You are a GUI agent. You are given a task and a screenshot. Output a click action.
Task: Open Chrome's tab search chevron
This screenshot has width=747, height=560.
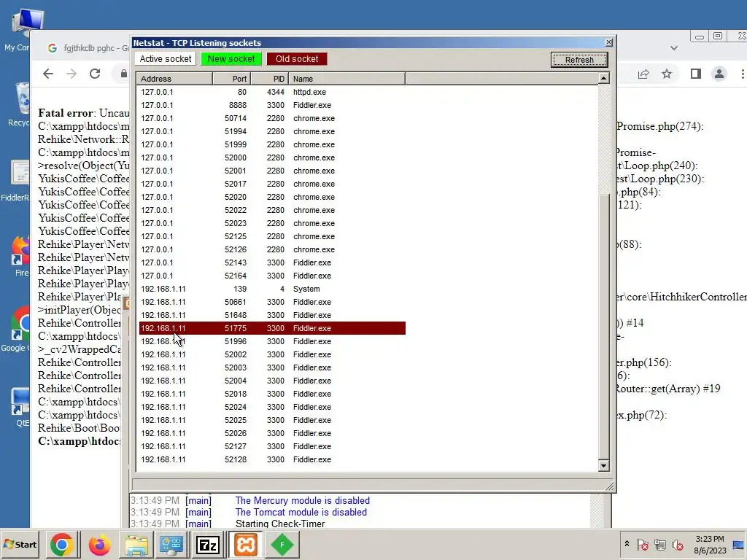pos(673,48)
